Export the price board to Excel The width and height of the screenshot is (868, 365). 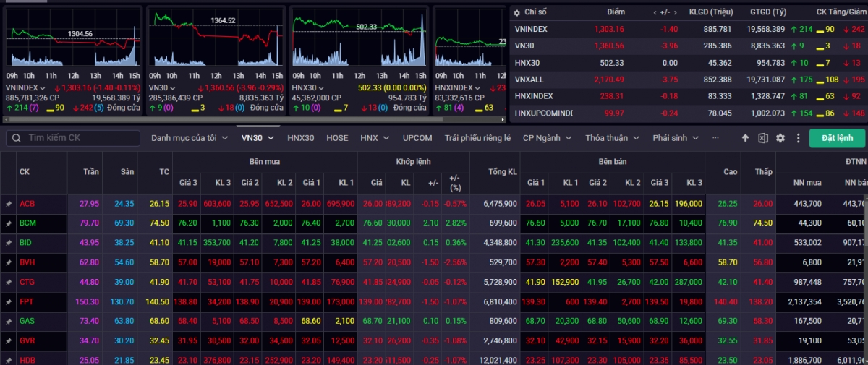(x=763, y=138)
